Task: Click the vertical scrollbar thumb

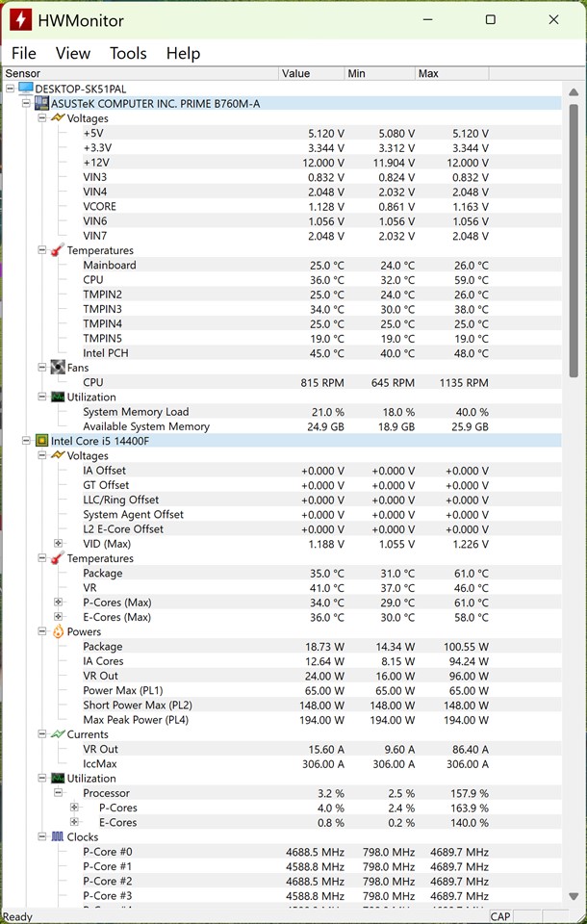Action: pyautogui.click(x=574, y=241)
